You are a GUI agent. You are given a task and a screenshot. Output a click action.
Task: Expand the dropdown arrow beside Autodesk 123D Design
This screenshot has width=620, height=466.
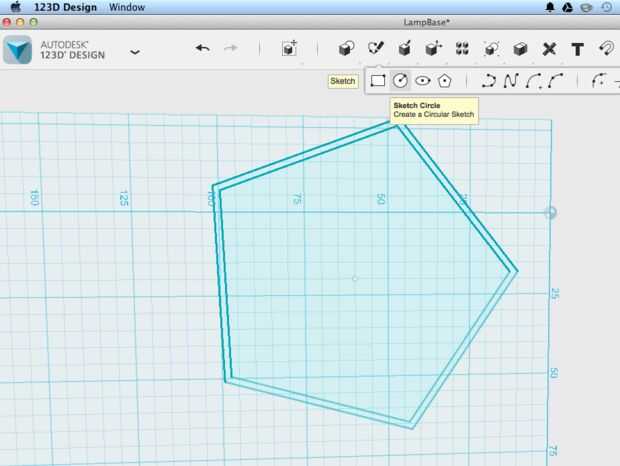pos(135,52)
